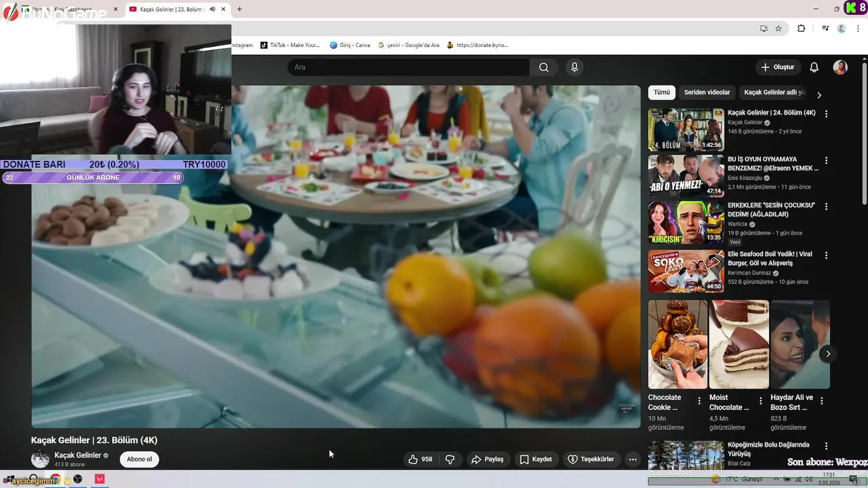Start voice search with the microphone icon
868x488 pixels.
574,67
